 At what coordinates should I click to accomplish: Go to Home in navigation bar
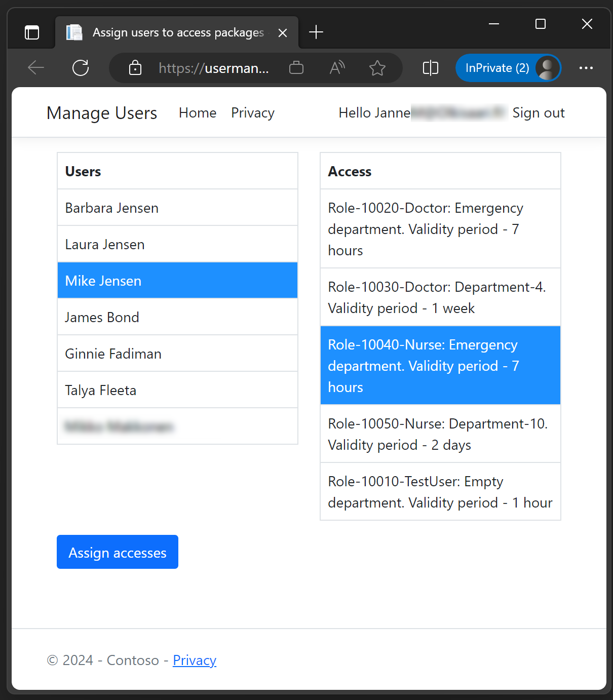point(198,113)
